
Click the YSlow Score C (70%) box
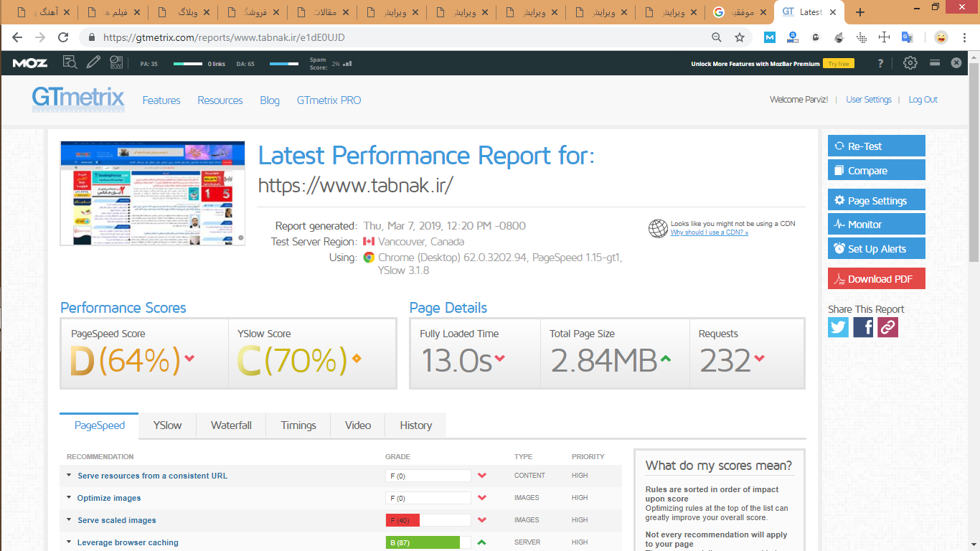(312, 354)
